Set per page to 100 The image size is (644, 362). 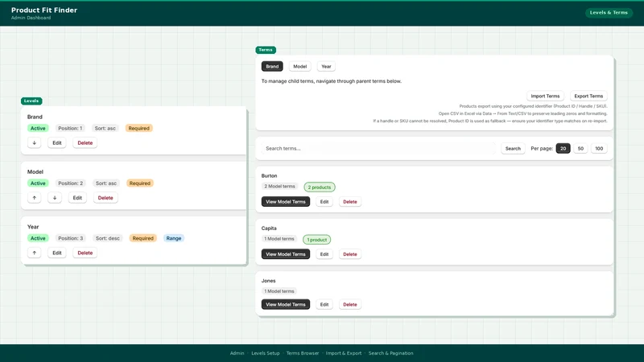[599, 149]
